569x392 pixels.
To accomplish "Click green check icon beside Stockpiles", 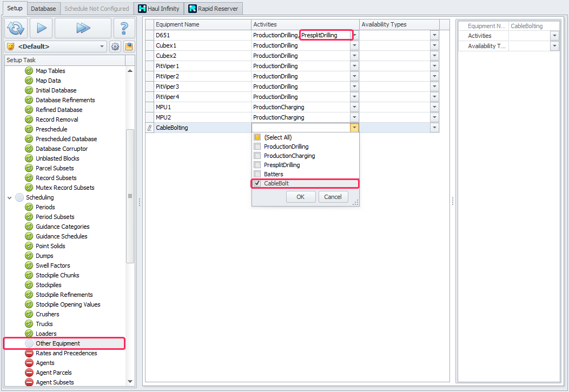I will (29, 285).
